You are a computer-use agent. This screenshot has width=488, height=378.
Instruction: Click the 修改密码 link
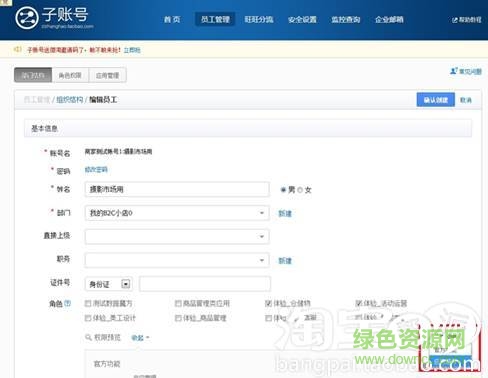click(96, 169)
